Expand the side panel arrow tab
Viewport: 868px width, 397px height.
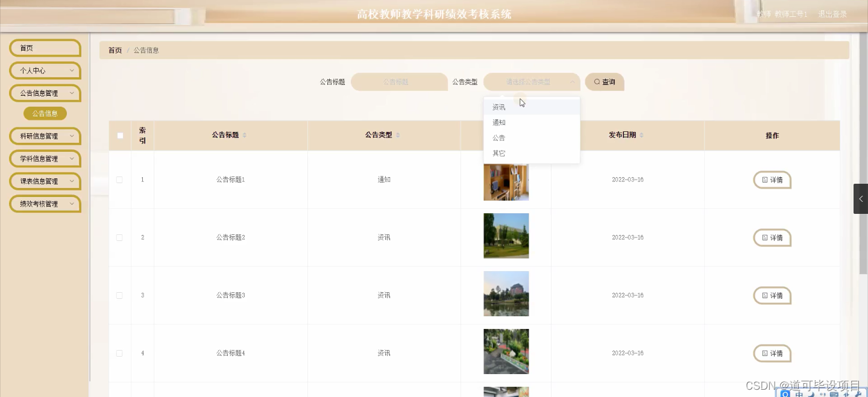pos(861,199)
